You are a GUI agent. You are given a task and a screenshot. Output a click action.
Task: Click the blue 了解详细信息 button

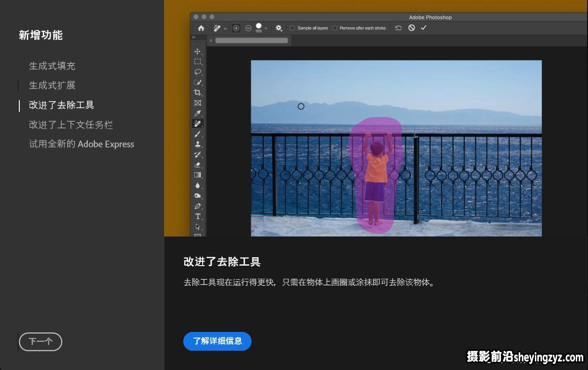pos(217,341)
